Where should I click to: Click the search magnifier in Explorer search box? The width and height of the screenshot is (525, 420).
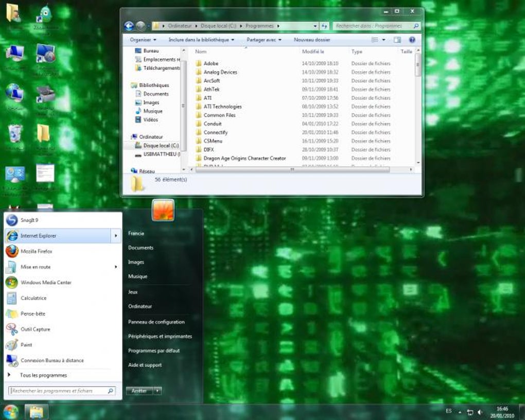pos(416,26)
